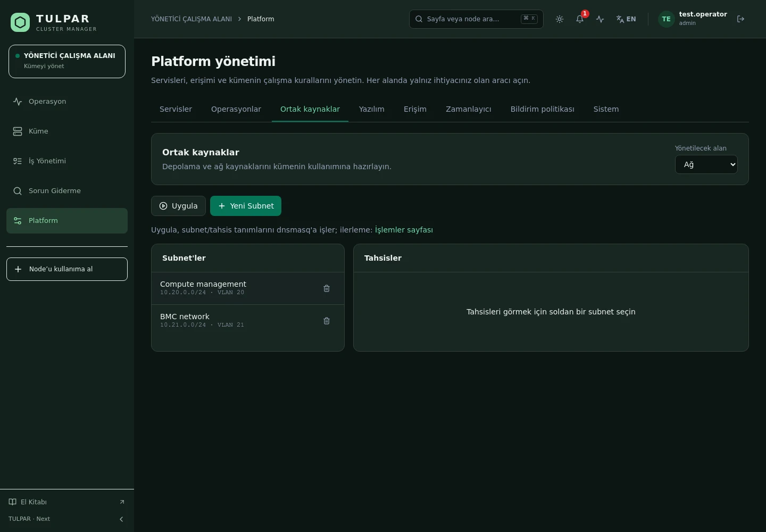Click the Uygula button
This screenshot has width=766, height=532.
pos(178,206)
